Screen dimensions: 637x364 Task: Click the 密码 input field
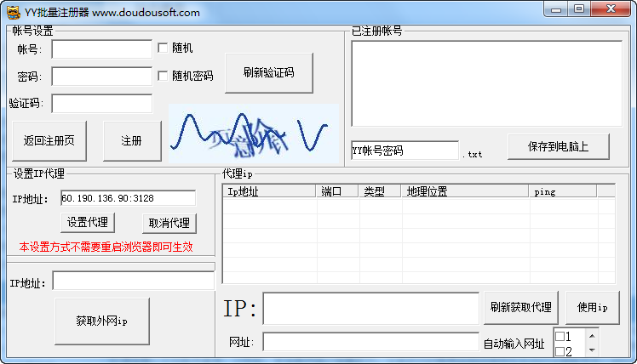[102, 77]
